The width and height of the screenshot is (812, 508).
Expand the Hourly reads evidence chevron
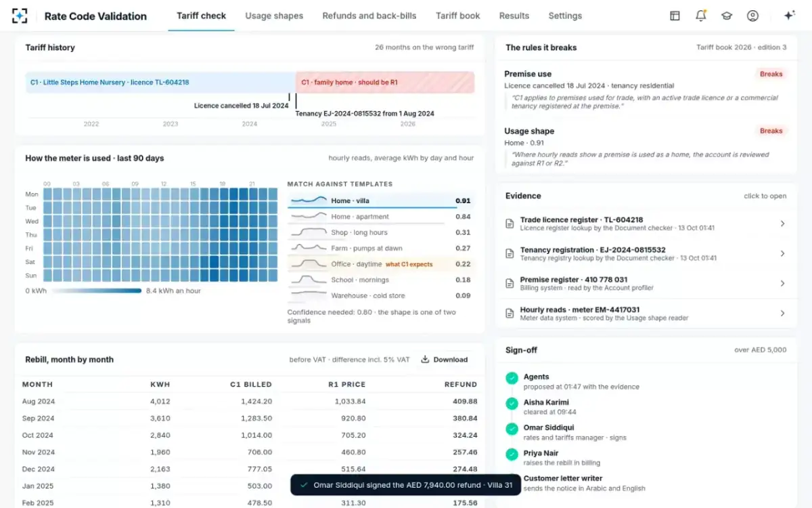[782, 313]
